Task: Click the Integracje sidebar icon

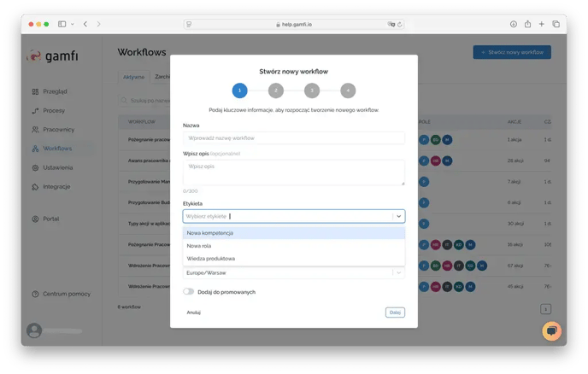Action: click(x=35, y=186)
